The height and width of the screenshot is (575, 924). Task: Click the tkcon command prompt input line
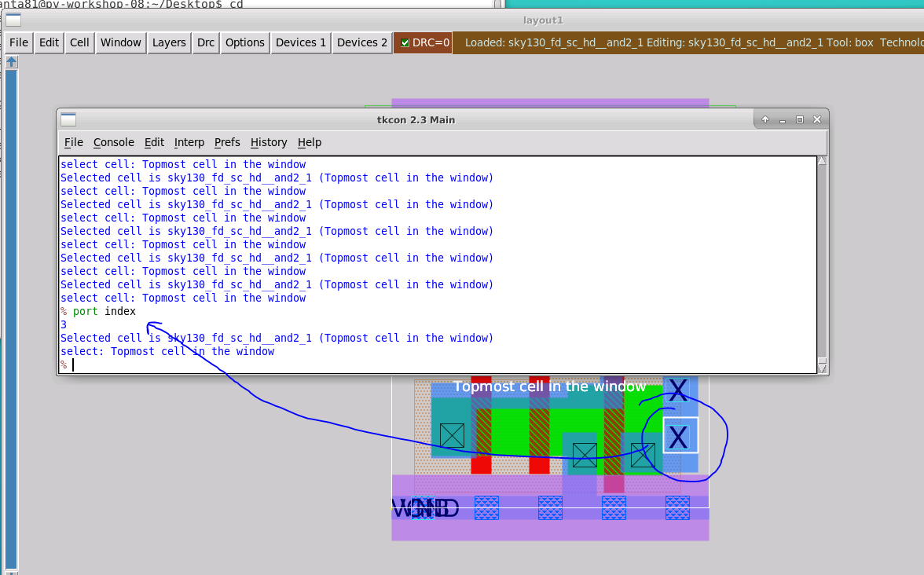(438, 365)
